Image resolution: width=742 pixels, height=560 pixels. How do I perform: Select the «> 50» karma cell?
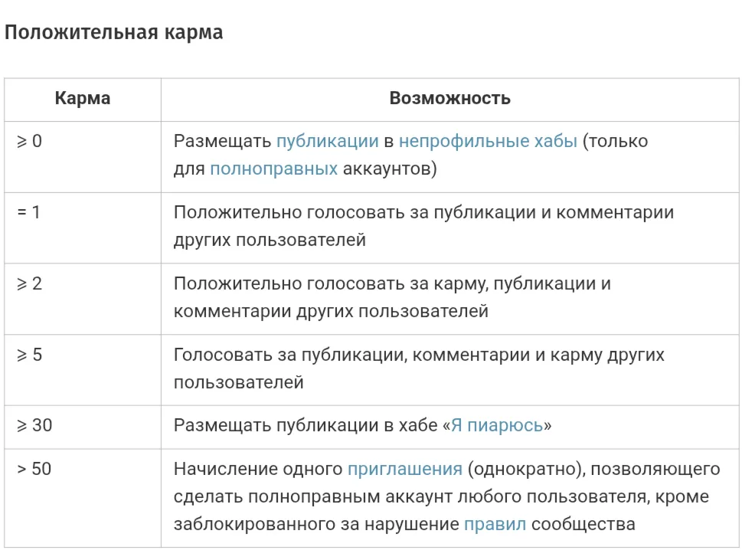[34, 469]
